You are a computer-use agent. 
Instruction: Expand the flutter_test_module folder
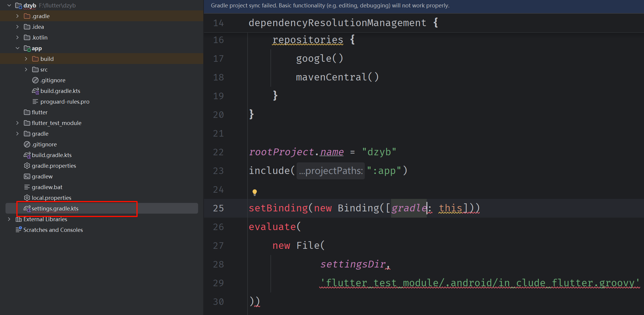[x=18, y=123]
